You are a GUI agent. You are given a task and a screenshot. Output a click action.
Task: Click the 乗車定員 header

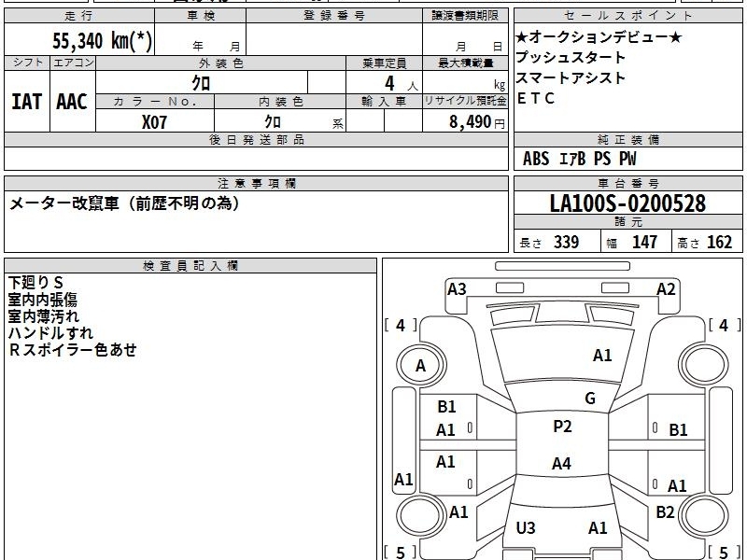384,63
